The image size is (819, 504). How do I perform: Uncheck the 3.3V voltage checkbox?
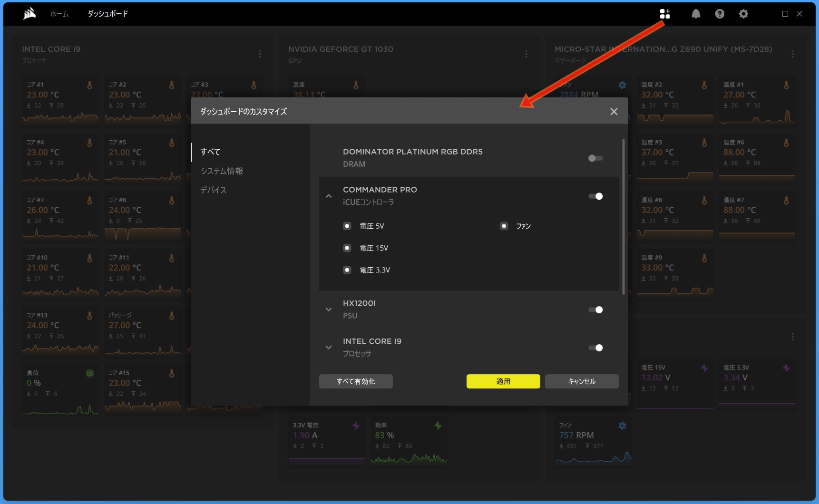[x=347, y=270]
